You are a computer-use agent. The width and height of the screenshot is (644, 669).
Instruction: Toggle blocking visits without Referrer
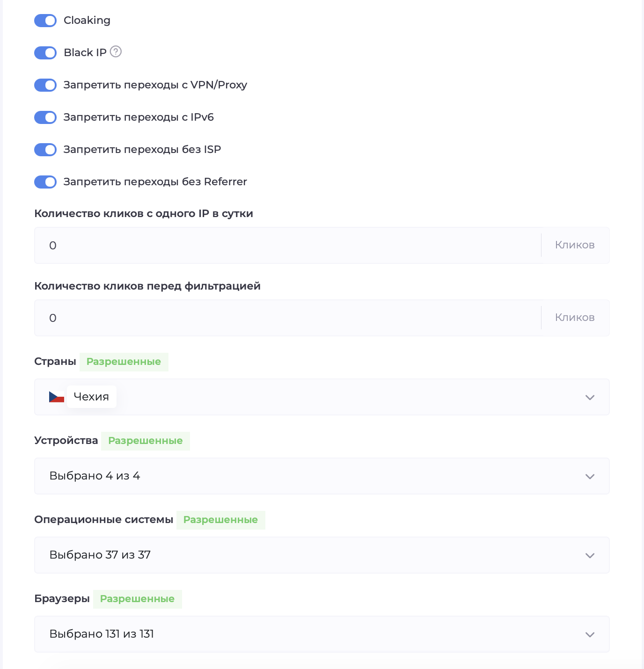45,182
